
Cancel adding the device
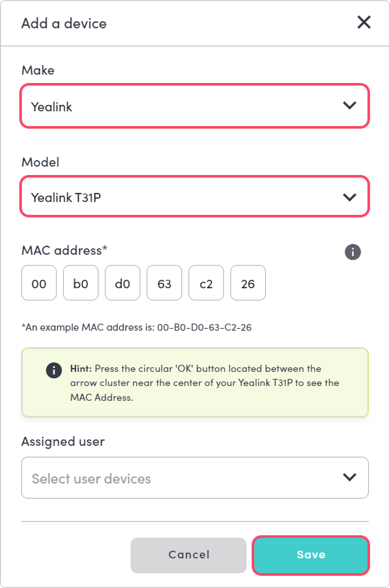pos(189,555)
